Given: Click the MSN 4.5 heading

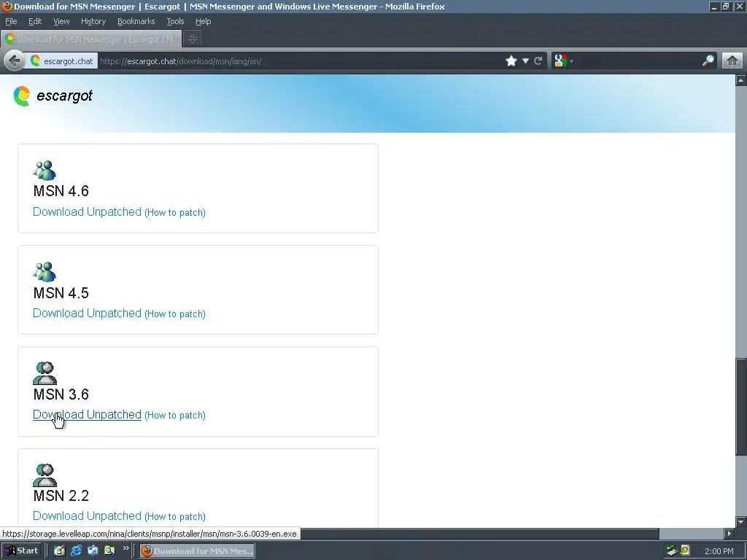Looking at the screenshot, I should coord(61,293).
